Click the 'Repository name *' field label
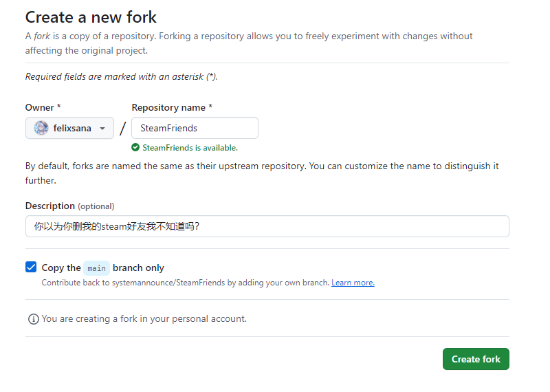The image size is (550, 392). 172,107
